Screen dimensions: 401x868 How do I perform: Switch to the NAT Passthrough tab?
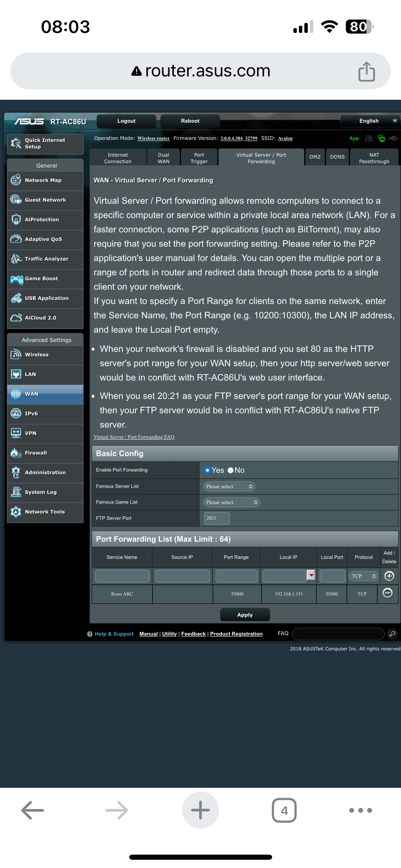click(x=374, y=158)
